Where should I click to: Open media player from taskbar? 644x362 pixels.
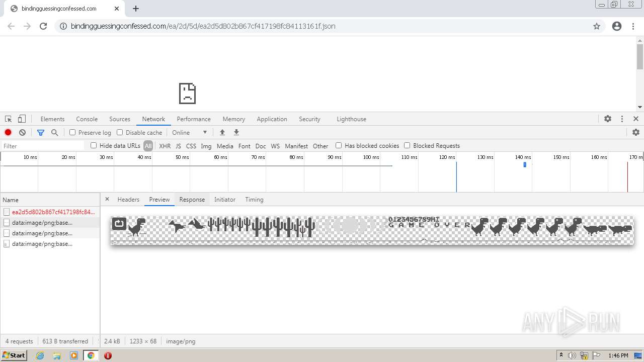(x=74, y=355)
